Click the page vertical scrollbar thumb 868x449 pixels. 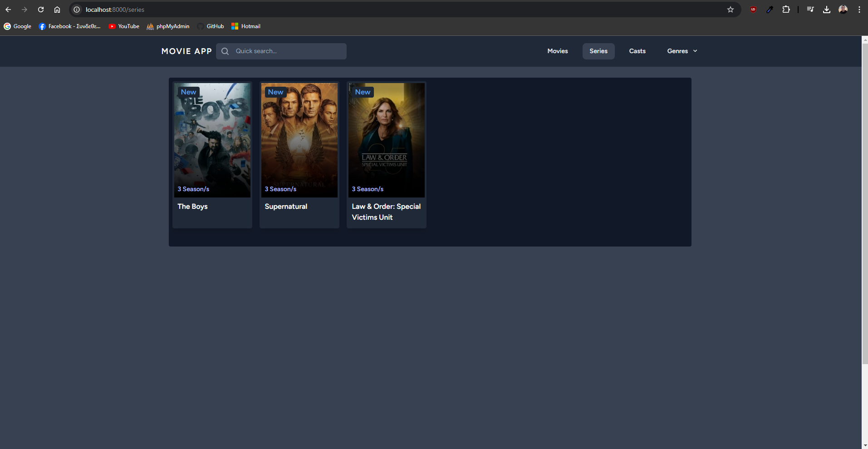[x=865, y=203]
